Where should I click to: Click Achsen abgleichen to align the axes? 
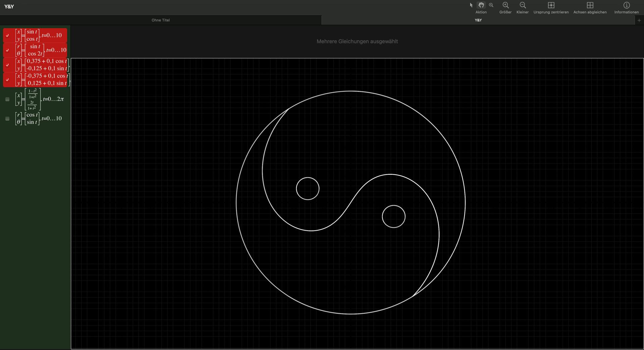point(590,5)
